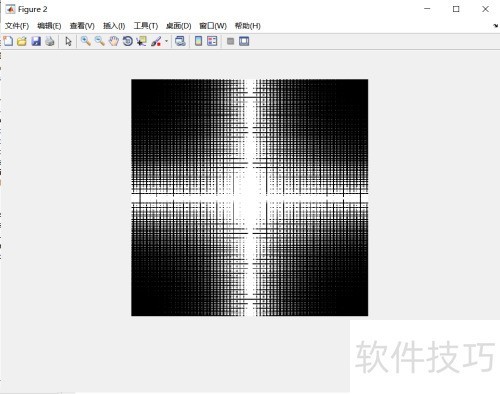The width and height of the screenshot is (500, 394).
Task: Activate the Zoom In magnifier tool
Action: tap(86, 41)
